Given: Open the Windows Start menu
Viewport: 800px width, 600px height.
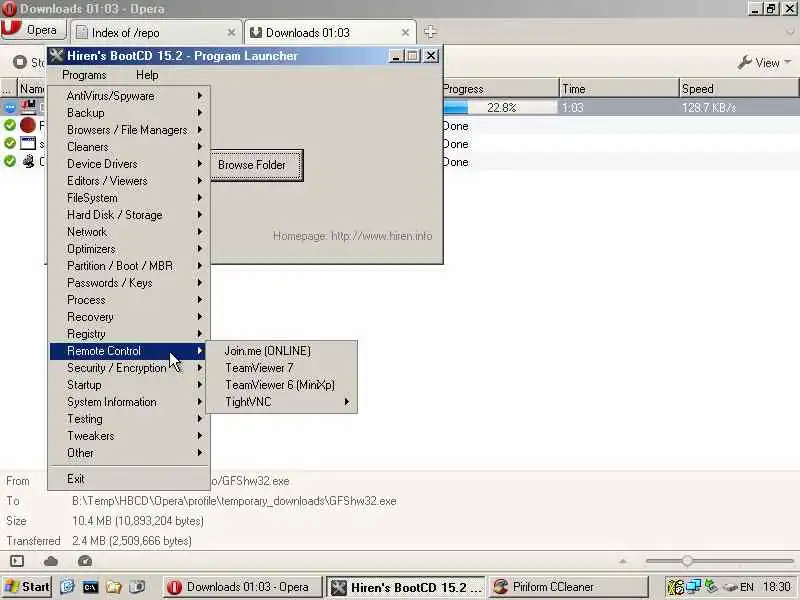Looking at the screenshot, I should click(x=26, y=587).
